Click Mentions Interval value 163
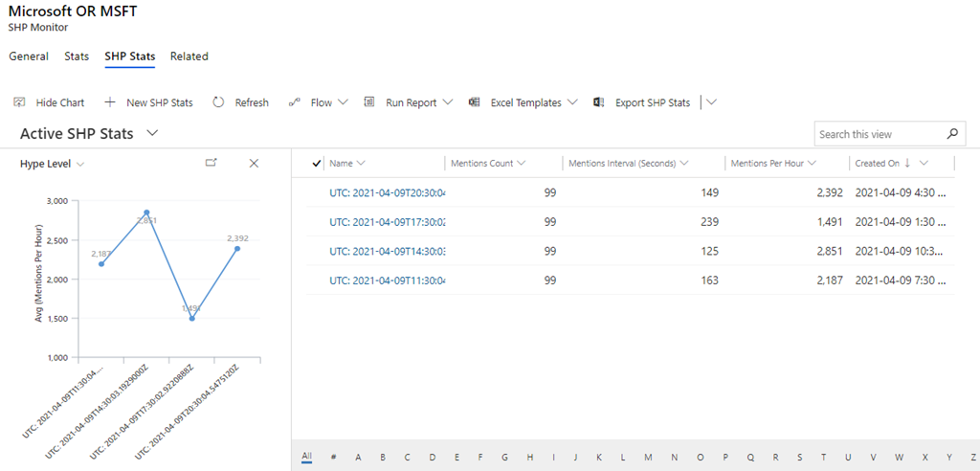980x471 pixels. (x=710, y=280)
